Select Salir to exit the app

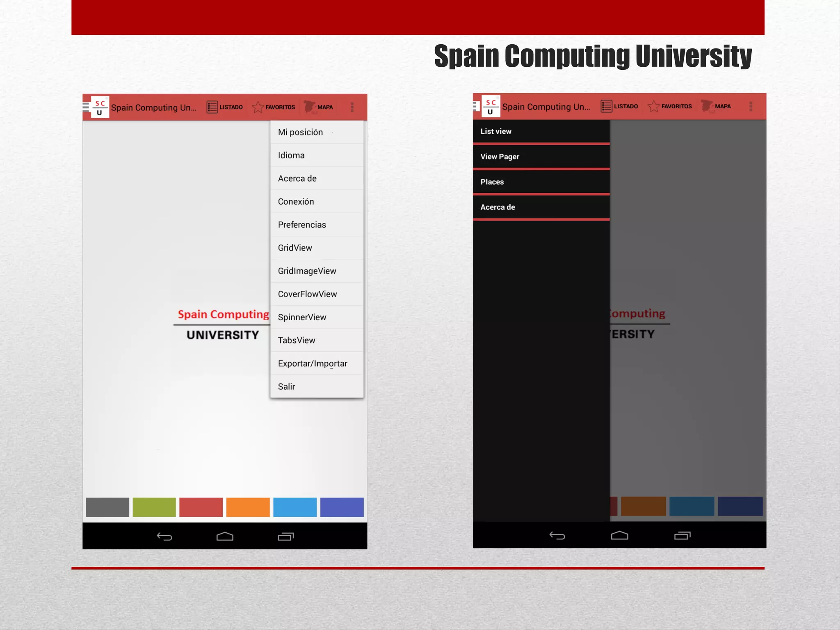[317, 386]
